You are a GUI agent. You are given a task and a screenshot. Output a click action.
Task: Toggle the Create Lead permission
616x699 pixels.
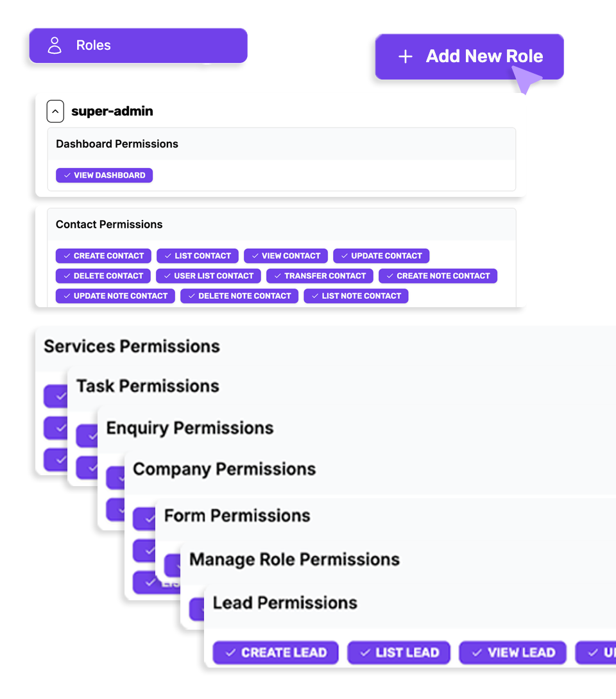[x=276, y=653]
